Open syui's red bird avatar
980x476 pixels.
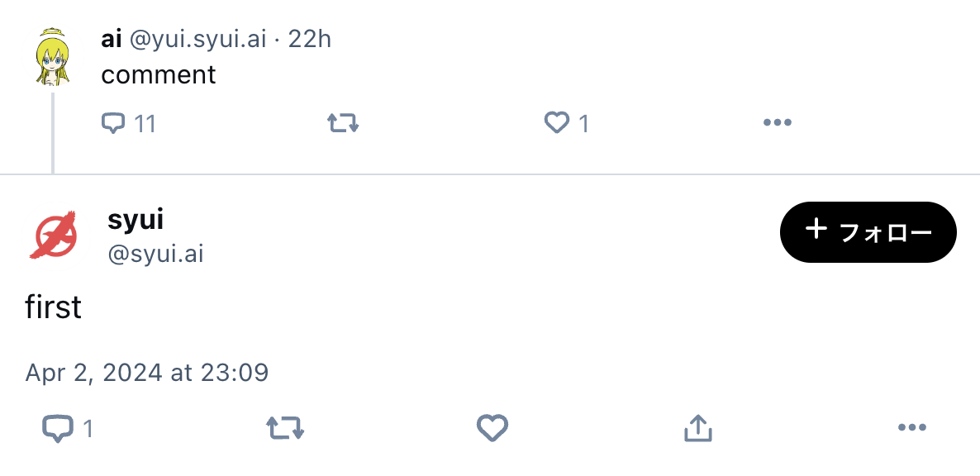point(53,235)
